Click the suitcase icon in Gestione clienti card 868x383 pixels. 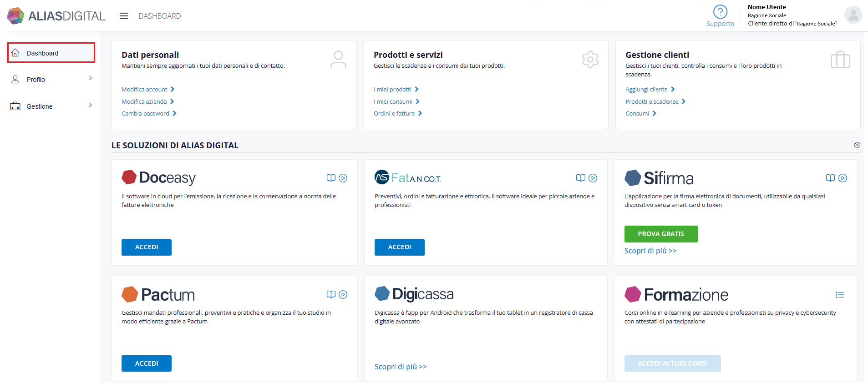click(840, 60)
